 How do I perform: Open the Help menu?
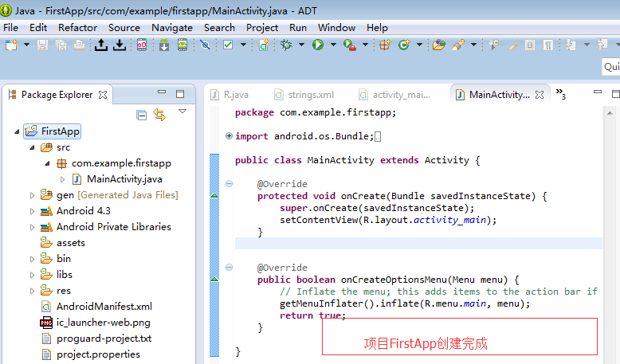pos(377,28)
